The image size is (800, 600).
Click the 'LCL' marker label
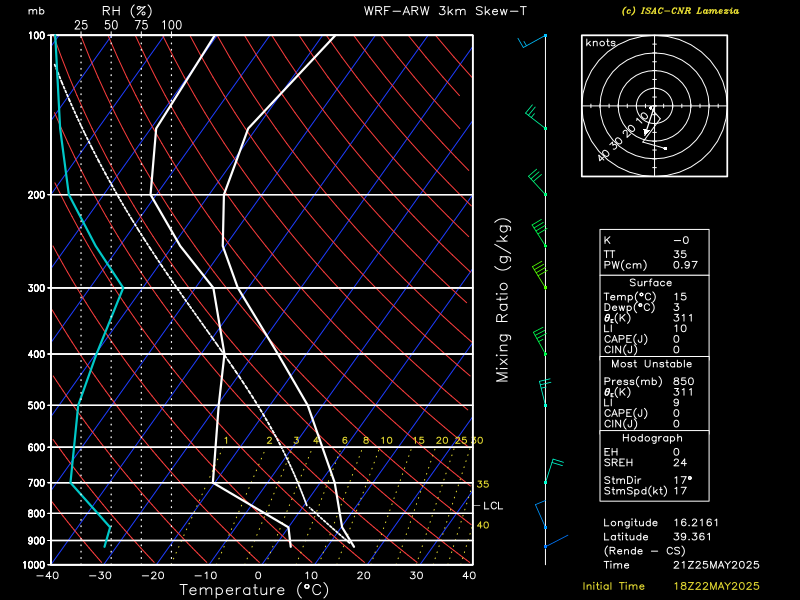click(x=493, y=506)
